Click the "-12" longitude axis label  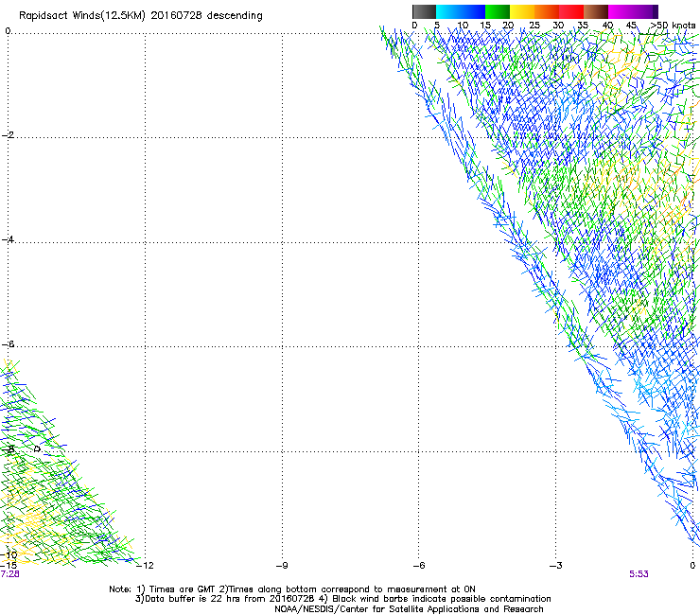[x=145, y=566]
